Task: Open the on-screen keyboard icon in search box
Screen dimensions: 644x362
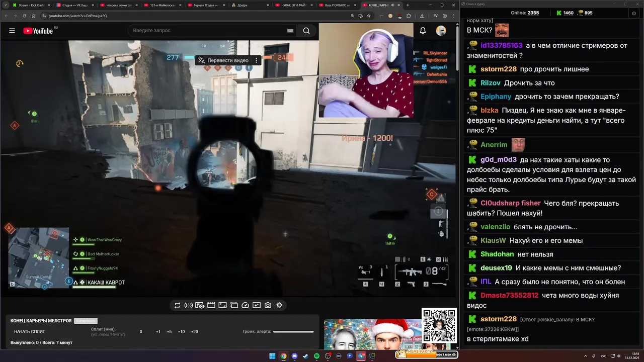Action: pos(290,31)
